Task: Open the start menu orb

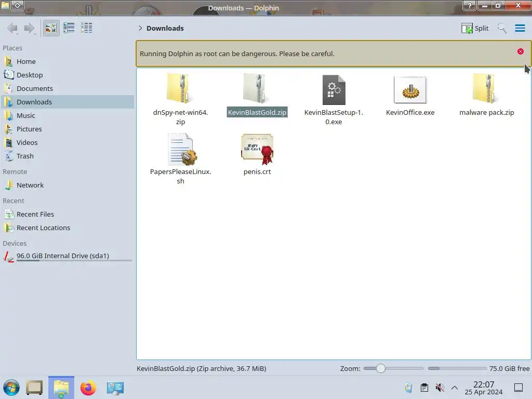Action: pos(11,388)
